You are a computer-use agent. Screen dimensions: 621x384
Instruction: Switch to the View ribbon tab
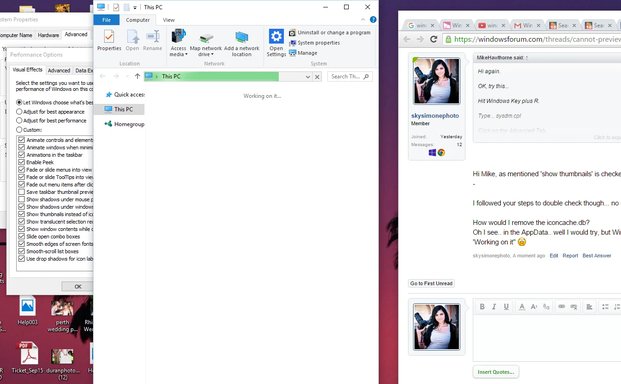(x=168, y=20)
